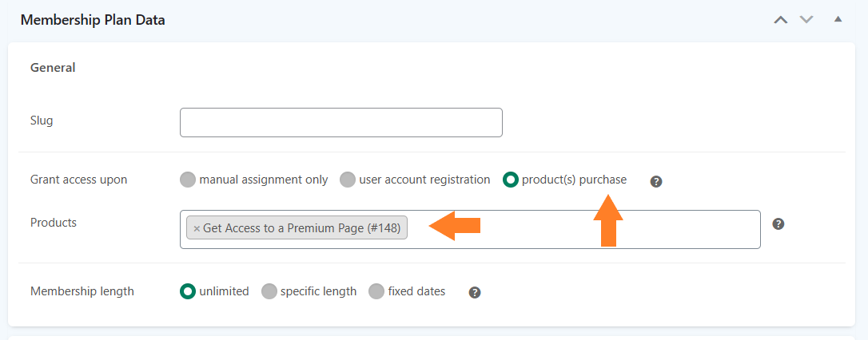Choose specific length membership option
Viewport: 868px width, 340px height.
point(269,291)
